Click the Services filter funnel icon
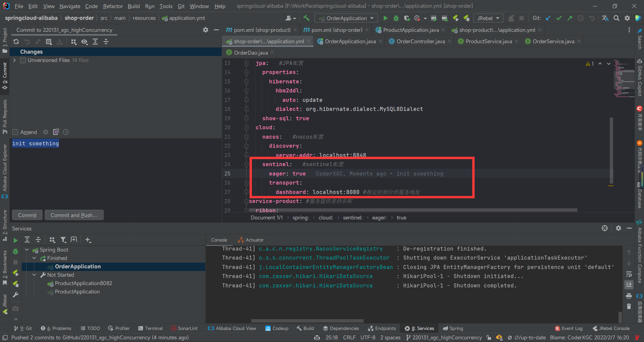The image size is (644, 342). tap(63, 240)
